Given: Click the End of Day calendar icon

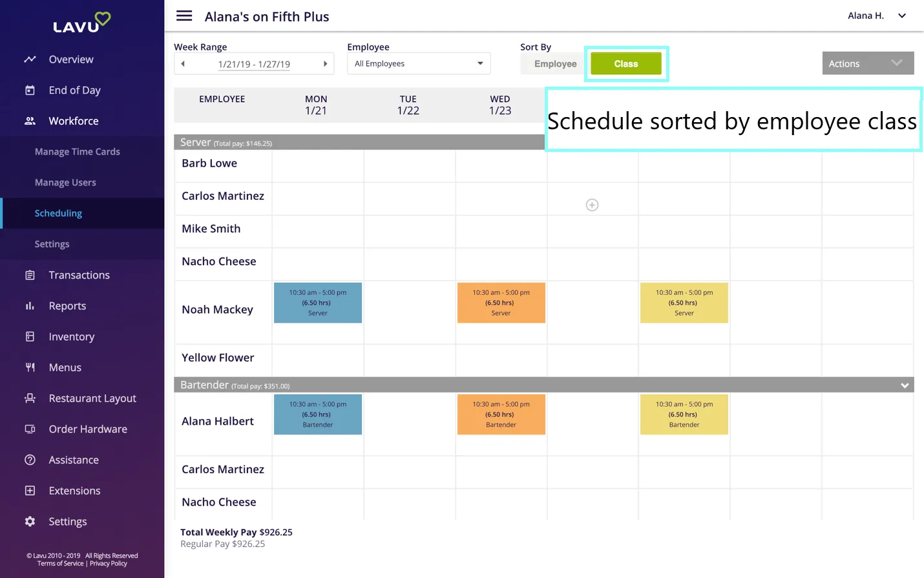Looking at the screenshot, I should 30,91.
